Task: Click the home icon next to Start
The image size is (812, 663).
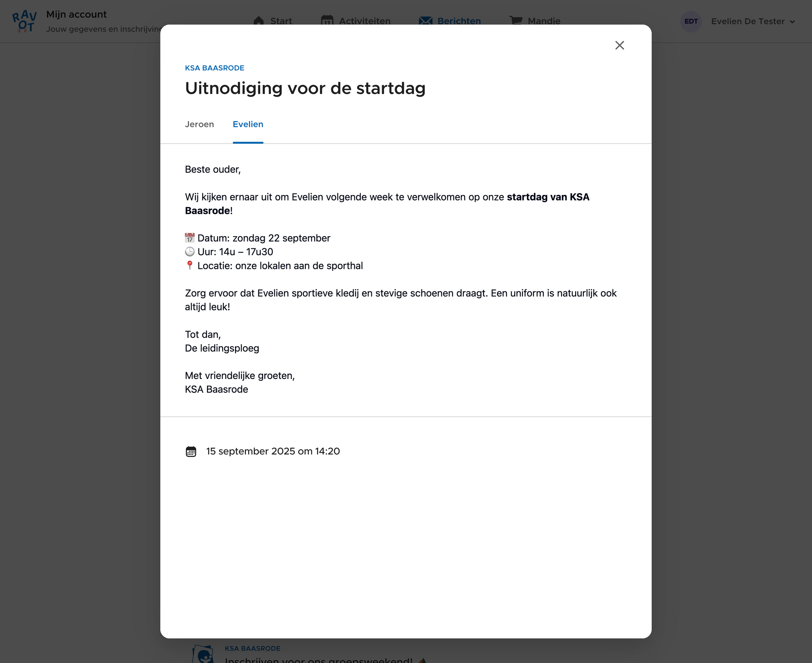Action: point(259,21)
